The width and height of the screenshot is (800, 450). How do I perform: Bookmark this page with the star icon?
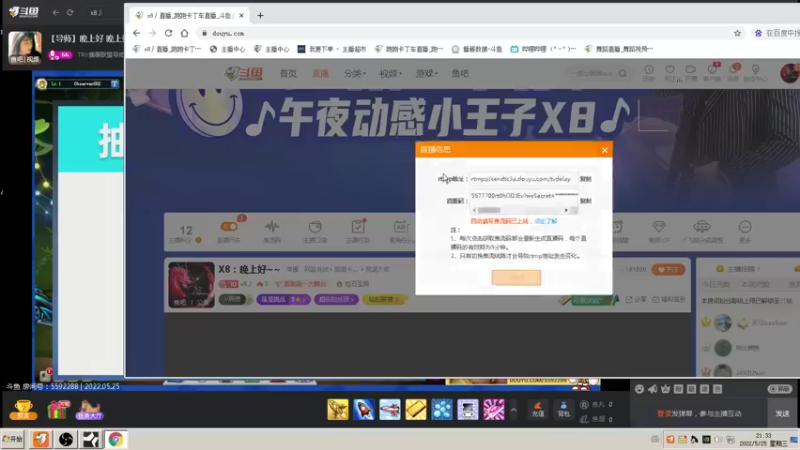[x=737, y=33]
